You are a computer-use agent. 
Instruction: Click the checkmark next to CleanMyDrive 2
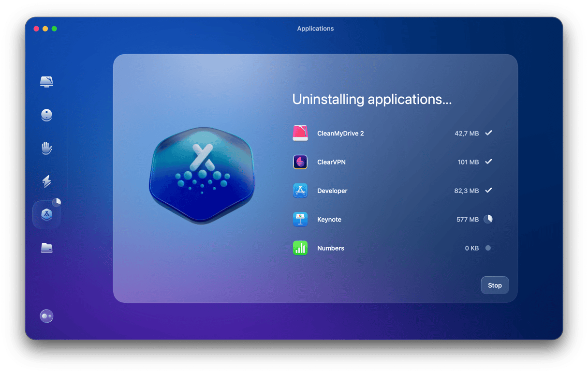click(488, 133)
